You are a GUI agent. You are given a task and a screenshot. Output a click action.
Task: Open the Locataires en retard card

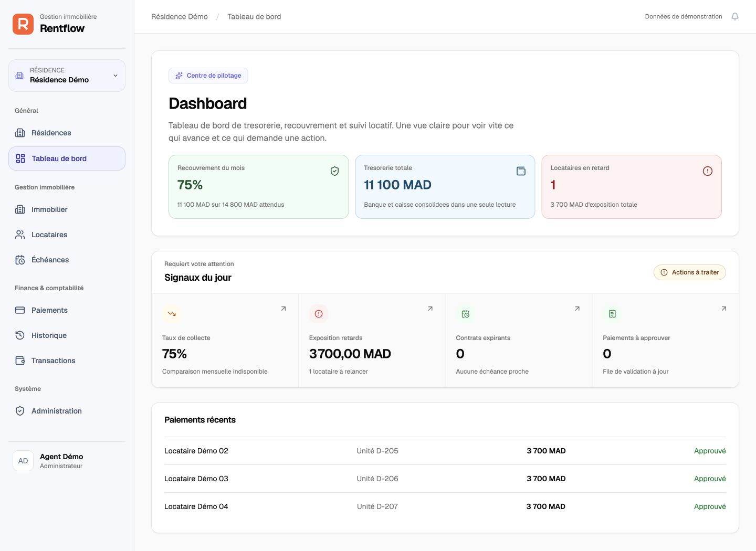(632, 187)
